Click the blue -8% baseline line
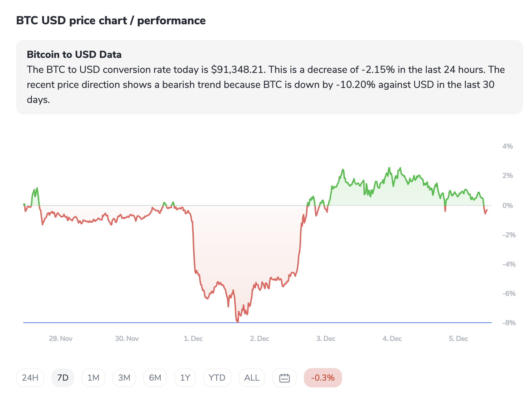 click(107, 323)
